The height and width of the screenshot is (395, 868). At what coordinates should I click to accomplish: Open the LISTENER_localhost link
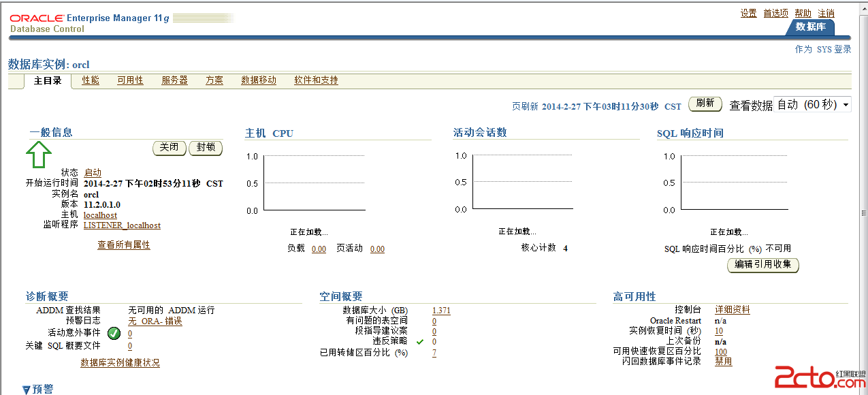pyautogui.click(x=122, y=225)
